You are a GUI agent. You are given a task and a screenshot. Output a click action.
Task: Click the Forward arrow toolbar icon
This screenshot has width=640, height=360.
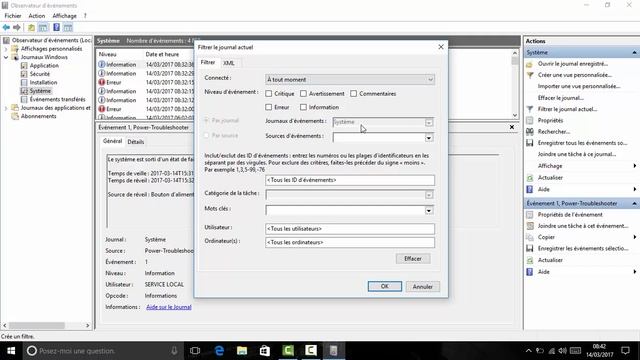point(17,27)
